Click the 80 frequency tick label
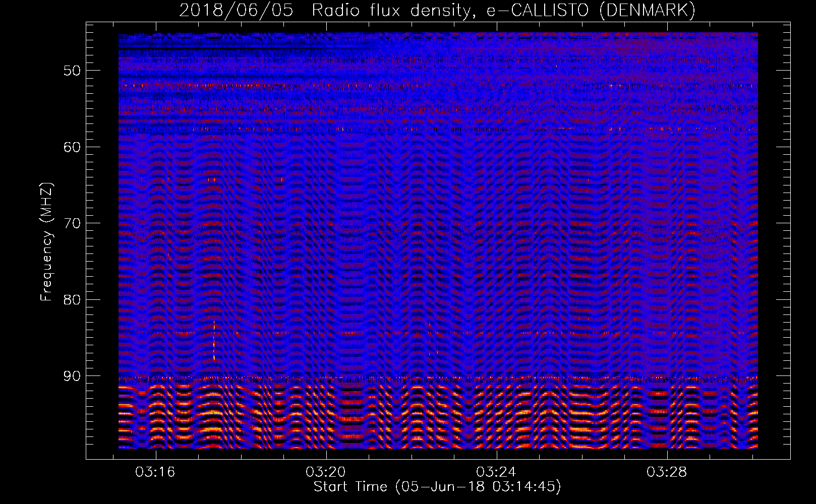The width and height of the screenshot is (816, 504). pos(72,300)
